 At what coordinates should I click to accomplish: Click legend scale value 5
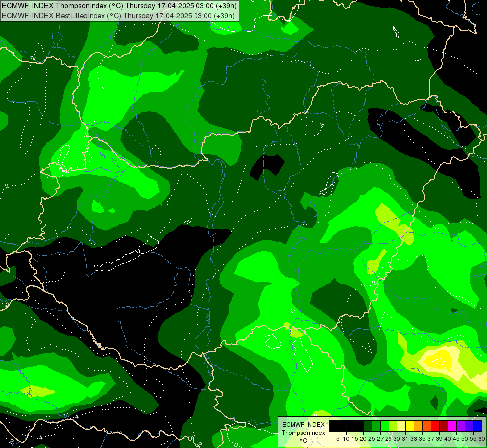coord(338,439)
